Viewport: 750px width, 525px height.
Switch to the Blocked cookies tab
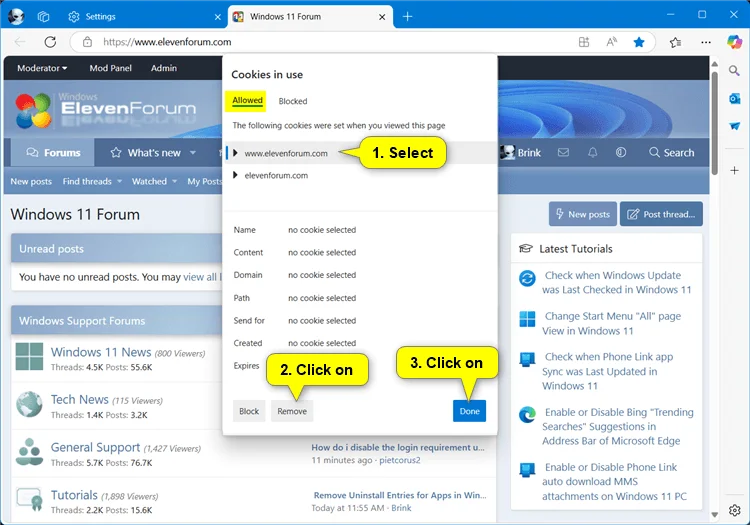[x=293, y=101]
